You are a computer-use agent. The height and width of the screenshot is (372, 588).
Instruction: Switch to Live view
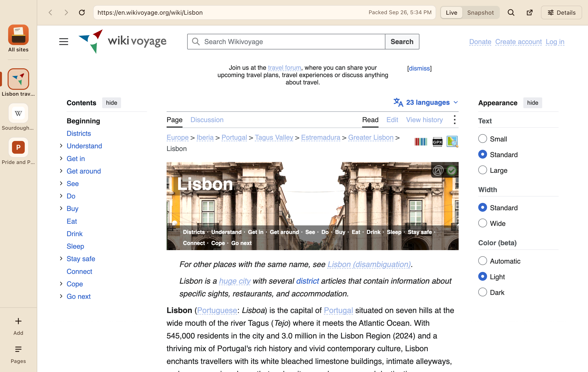[x=452, y=12]
